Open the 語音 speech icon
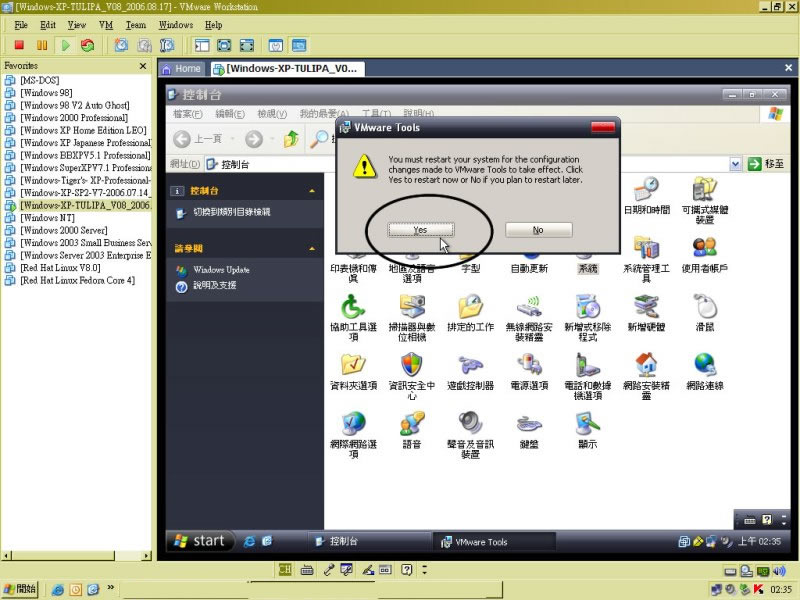The width and height of the screenshot is (800, 600). click(412, 430)
